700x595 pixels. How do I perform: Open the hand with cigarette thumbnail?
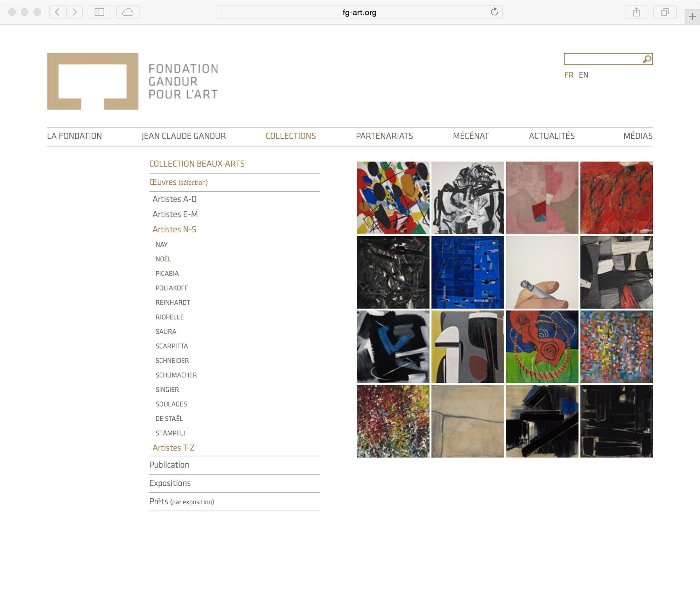click(542, 272)
